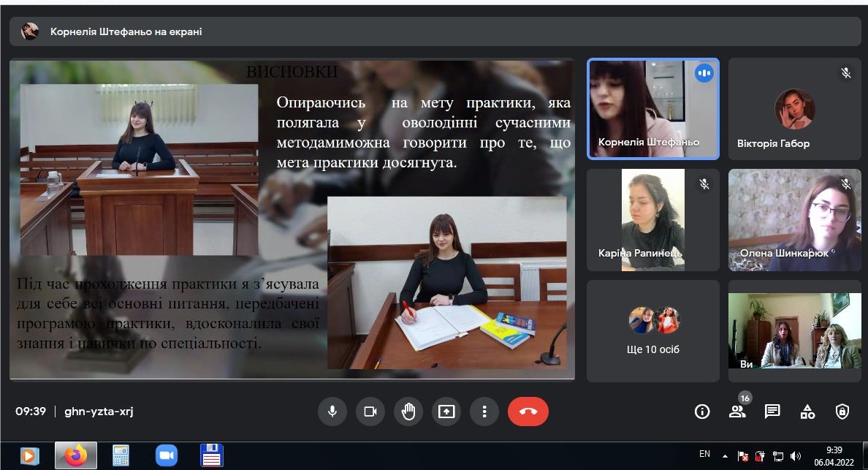
Task: Click the action center flag tray icon
Action: pos(743,456)
